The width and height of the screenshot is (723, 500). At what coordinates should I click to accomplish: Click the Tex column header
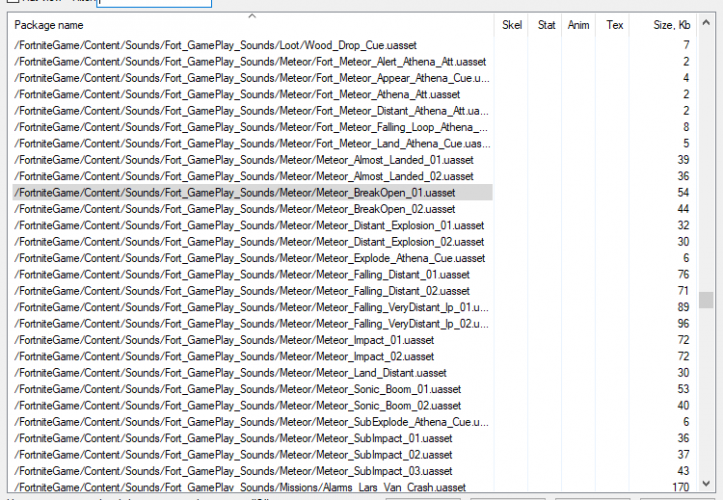point(615,24)
